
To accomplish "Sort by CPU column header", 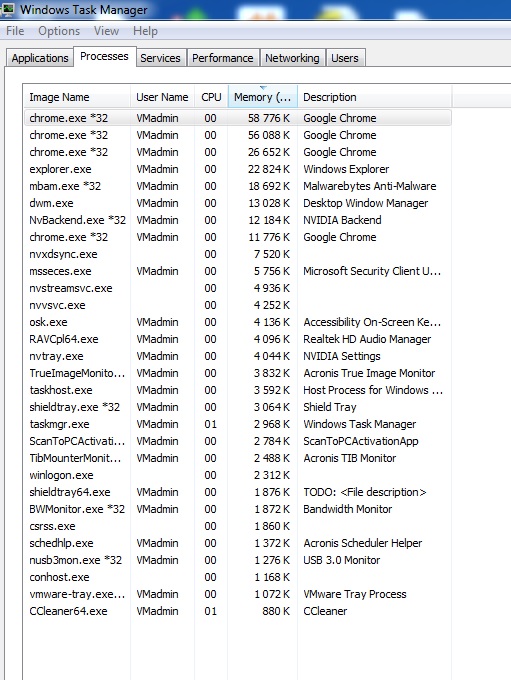I will pyautogui.click(x=211, y=97).
